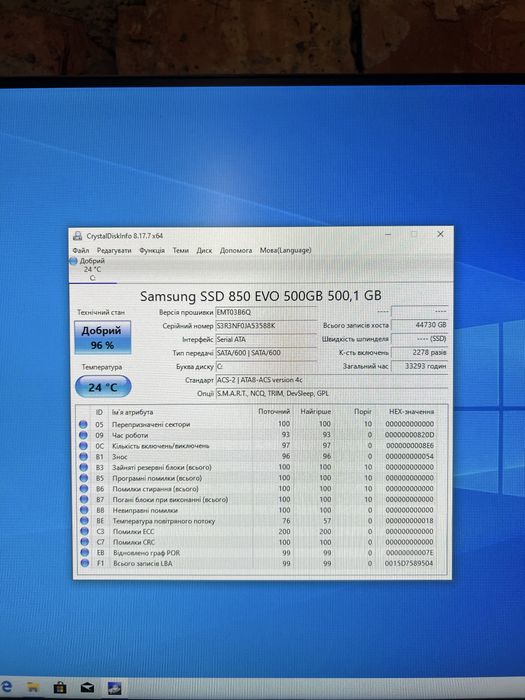Click the ID column header

pyautogui.click(x=99, y=412)
